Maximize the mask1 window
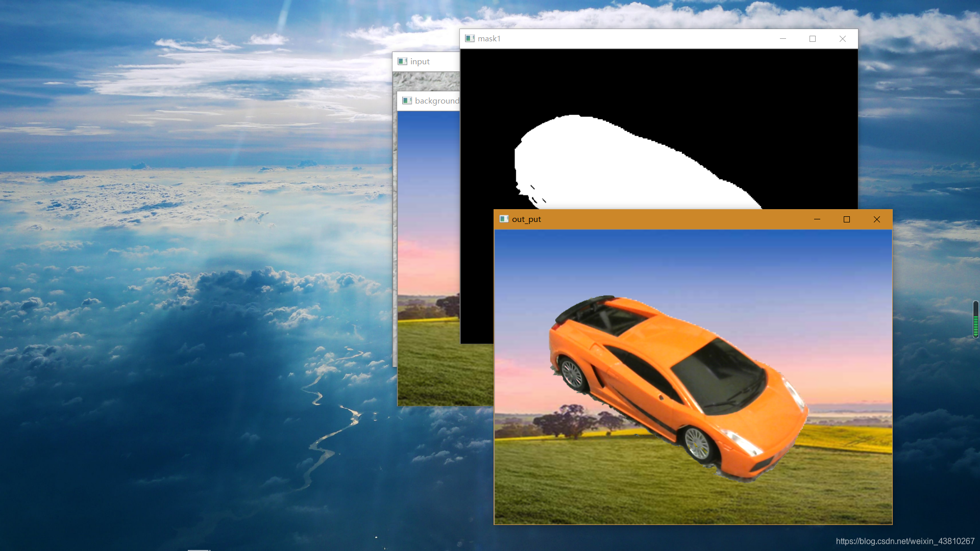The height and width of the screenshot is (551, 980). [813, 38]
